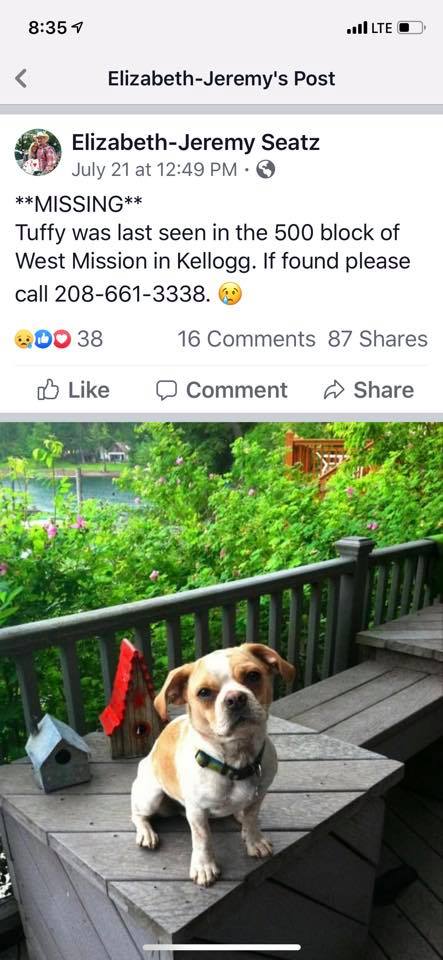
Task: Open the photo of dog Tuffy
Action: pos(222,691)
